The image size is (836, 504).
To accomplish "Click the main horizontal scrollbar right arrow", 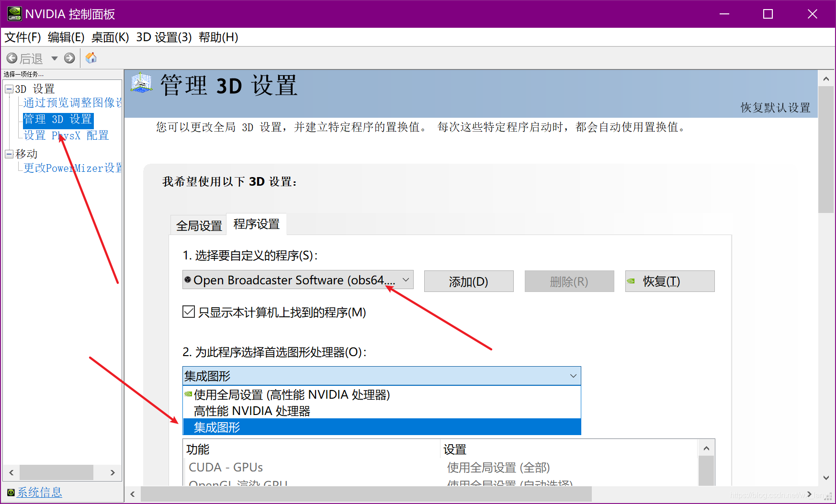I will [809, 494].
